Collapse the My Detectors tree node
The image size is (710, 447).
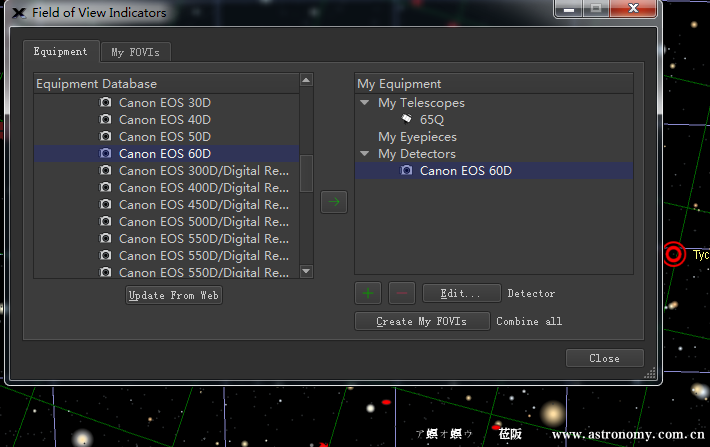click(x=364, y=154)
